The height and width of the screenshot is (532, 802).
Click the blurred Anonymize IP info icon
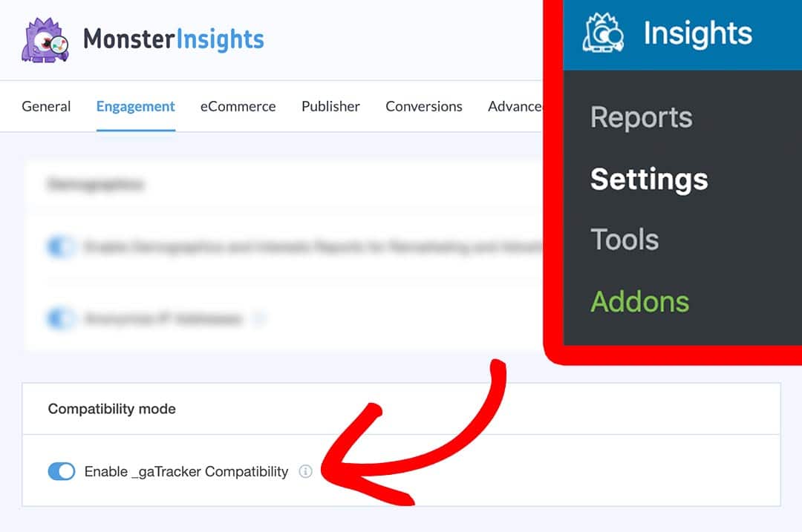(258, 320)
